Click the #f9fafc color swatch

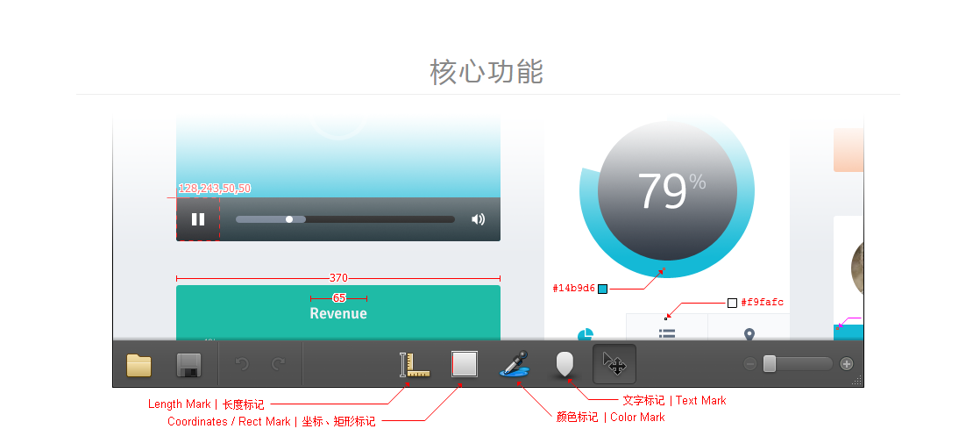pyautogui.click(x=733, y=303)
